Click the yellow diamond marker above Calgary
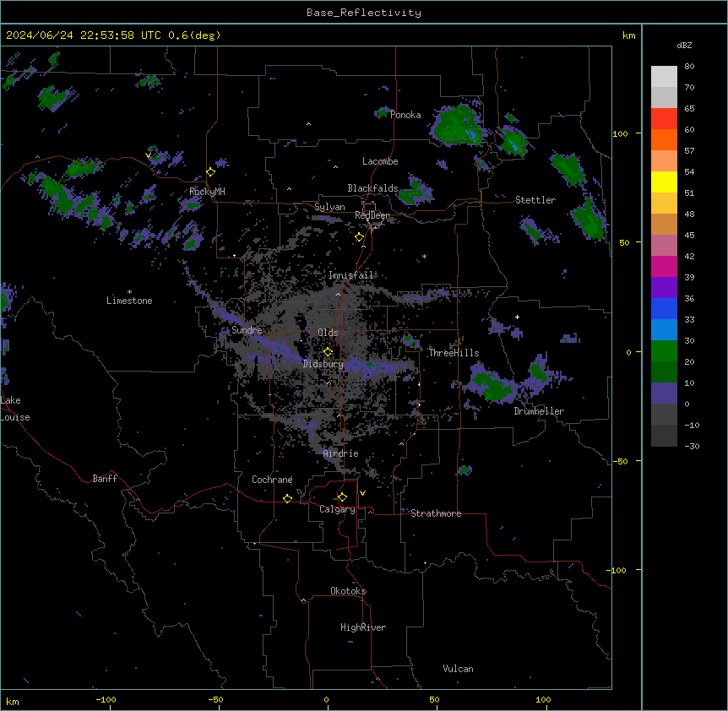Image resolution: width=728 pixels, height=711 pixels. click(343, 497)
